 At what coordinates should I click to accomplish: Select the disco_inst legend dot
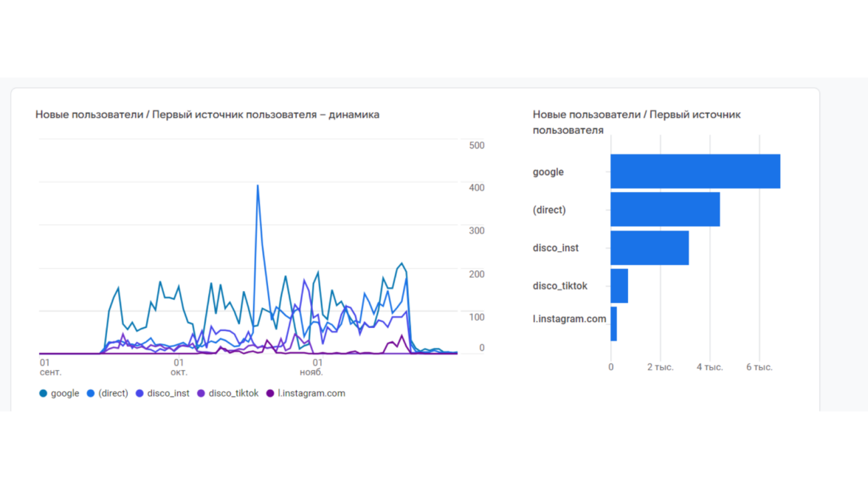(140, 394)
